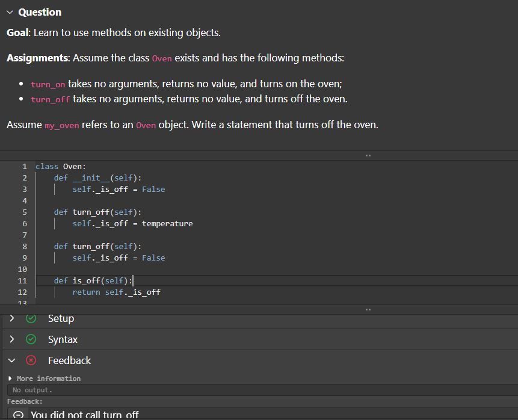This screenshot has height=420, width=518.
Task: Click the small triangle beside More information
Action: tap(10, 378)
